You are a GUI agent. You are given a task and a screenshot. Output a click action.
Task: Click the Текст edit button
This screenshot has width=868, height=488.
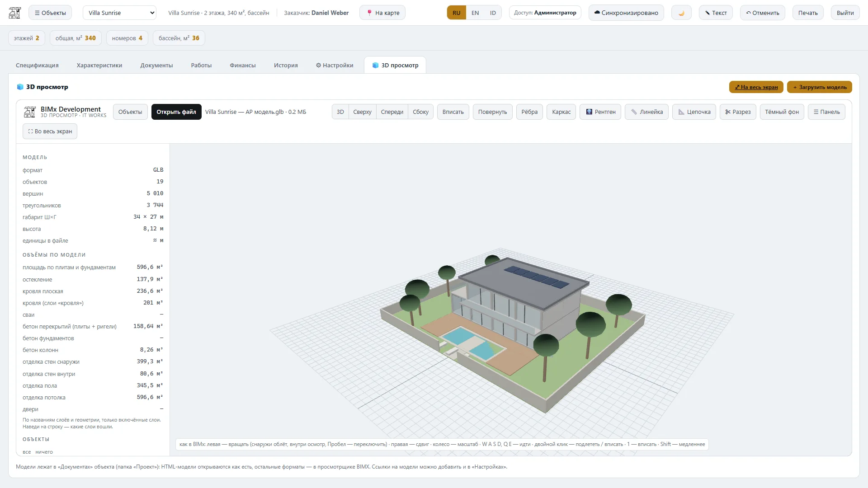716,13
